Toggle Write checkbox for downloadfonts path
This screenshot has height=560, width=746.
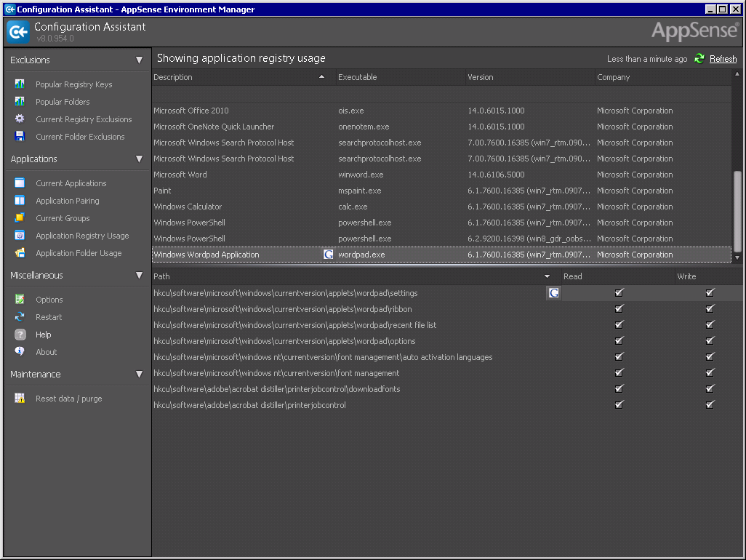pyautogui.click(x=710, y=388)
